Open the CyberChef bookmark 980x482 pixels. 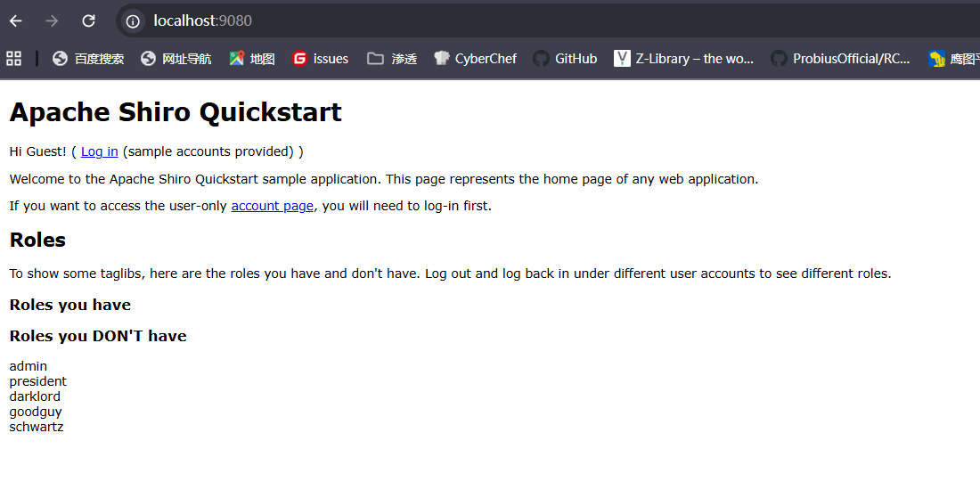tap(475, 59)
